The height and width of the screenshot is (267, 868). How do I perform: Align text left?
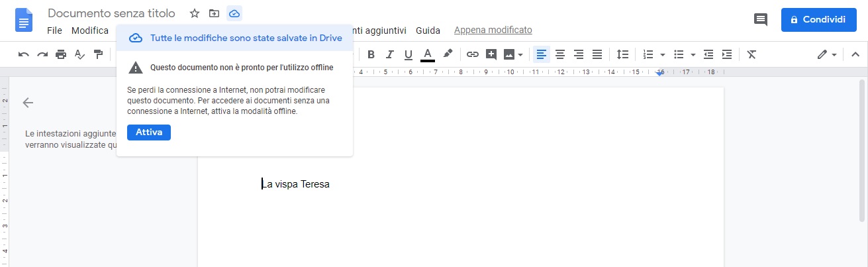542,54
